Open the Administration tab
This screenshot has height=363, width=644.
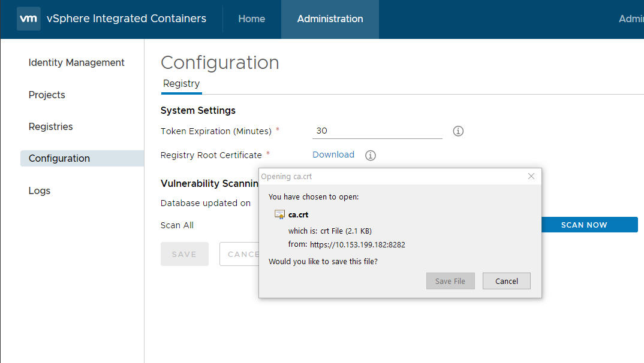tap(330, 19)
